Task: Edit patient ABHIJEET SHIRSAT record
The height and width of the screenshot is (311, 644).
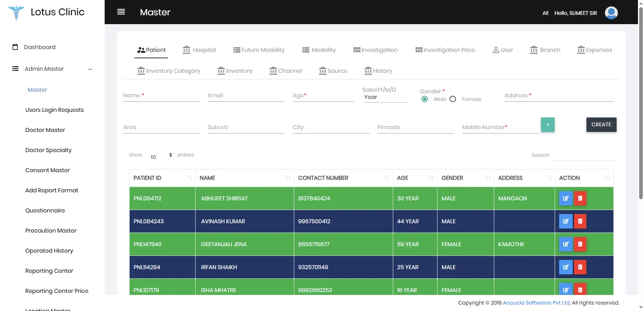Action: point(566,198)
